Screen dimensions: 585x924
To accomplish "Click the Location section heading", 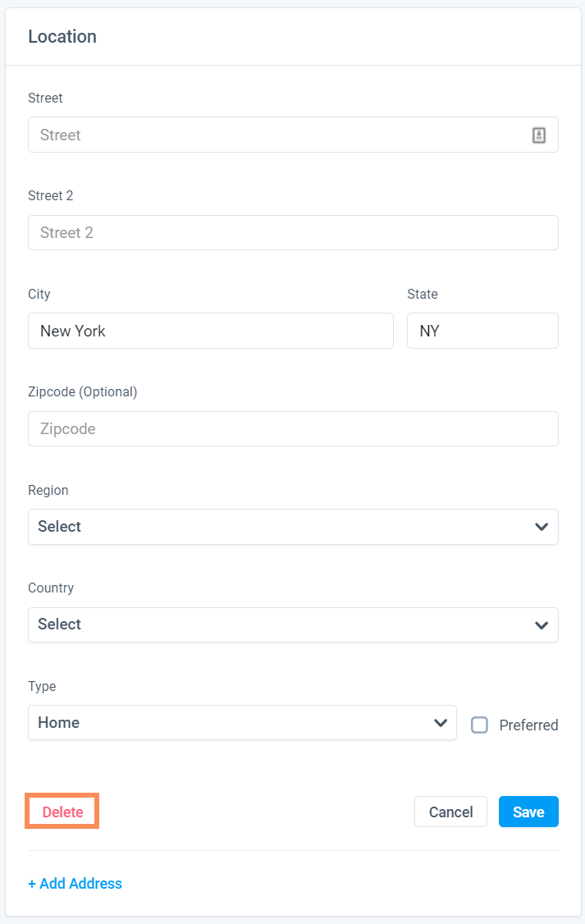I will pyautogui.click(x=62, y=37).
